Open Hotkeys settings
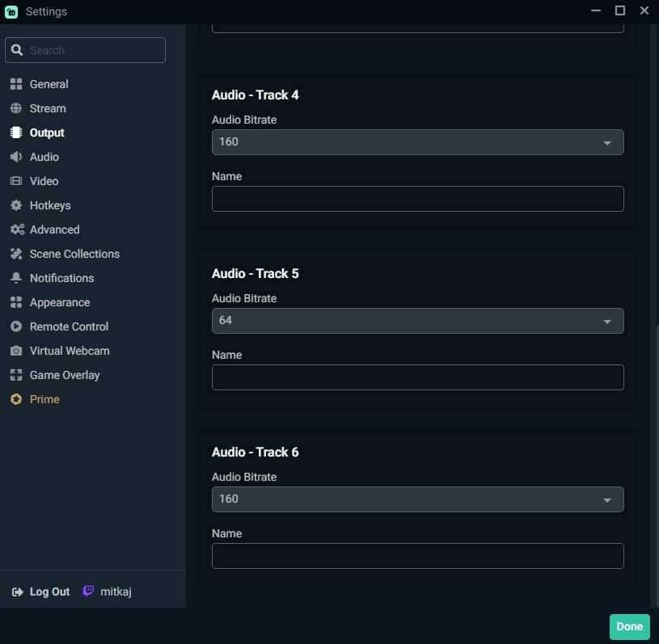 click(50, 205)
